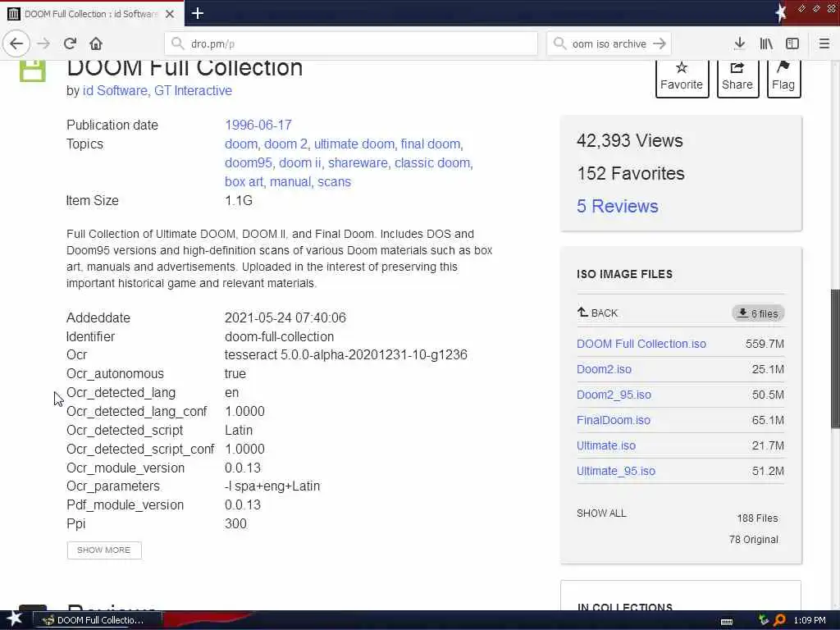Viewport: 840px width, 630px height.
Task: Download Doom2_95.iso file
Action: click(x=614, y=395)
